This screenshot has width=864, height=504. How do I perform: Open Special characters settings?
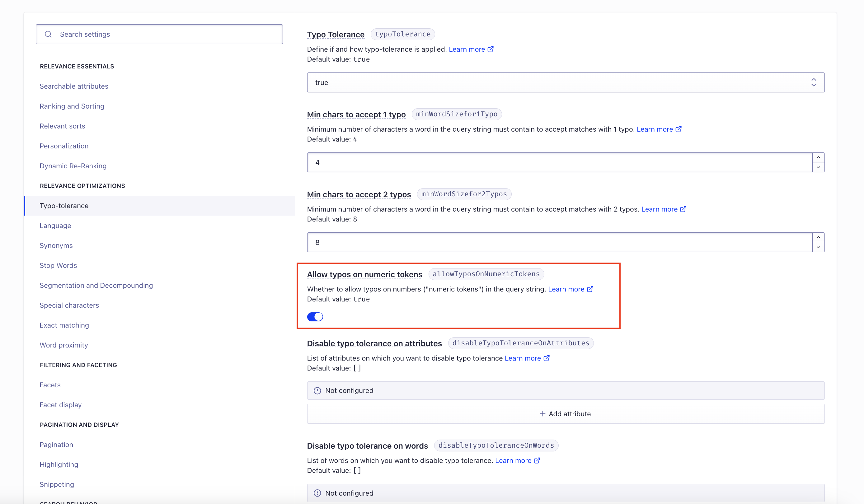point(69,305)
